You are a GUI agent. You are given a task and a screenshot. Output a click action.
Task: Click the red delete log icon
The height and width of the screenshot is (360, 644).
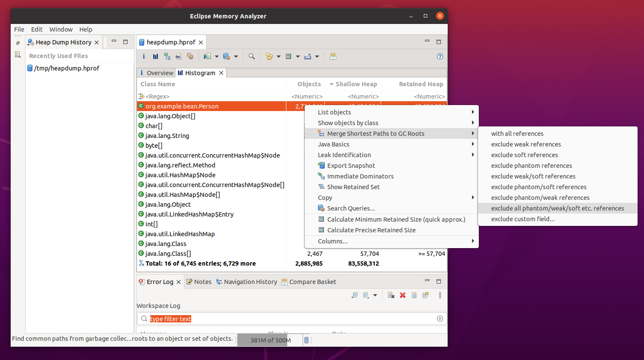click(402, 295)
